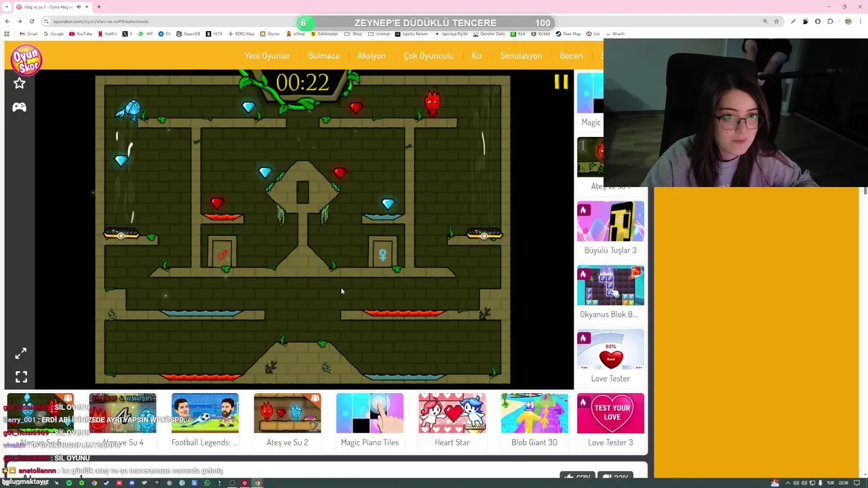Click the TUR language indicator
Viewport: 868px width, 488px height.
coord(831,483)
